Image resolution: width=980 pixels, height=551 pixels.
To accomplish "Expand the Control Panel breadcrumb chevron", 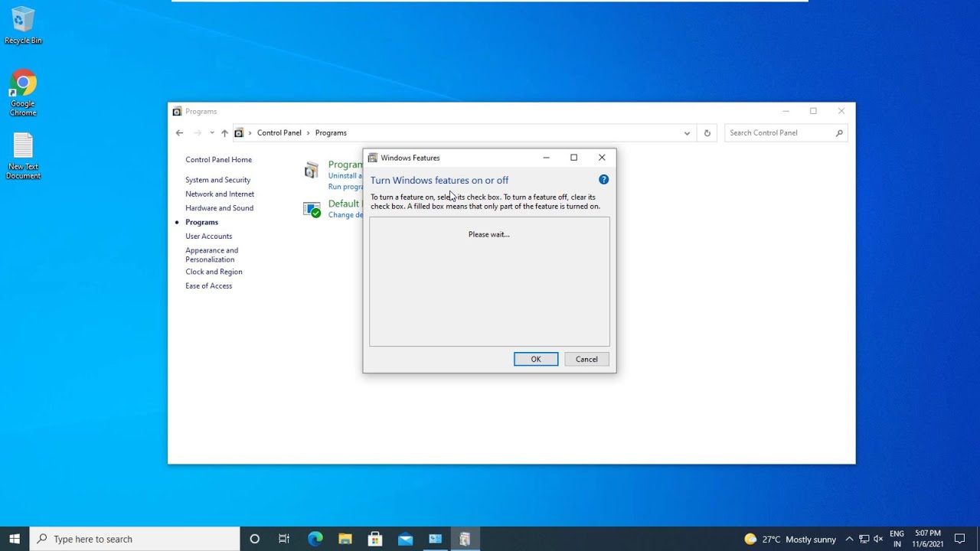I will [309, 133].
